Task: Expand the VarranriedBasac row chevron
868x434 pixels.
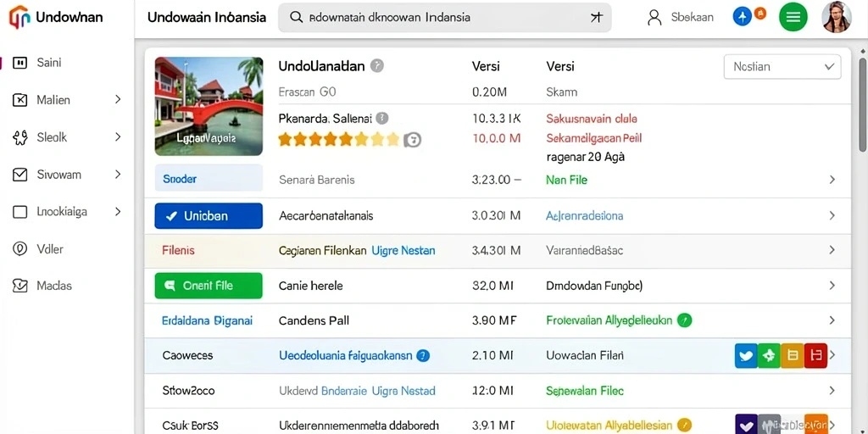Action: [x=832, y=250]
